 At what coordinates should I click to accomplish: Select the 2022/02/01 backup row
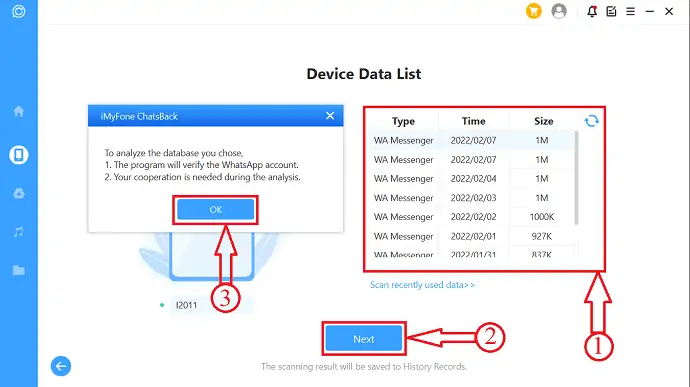tap(472, 236)
